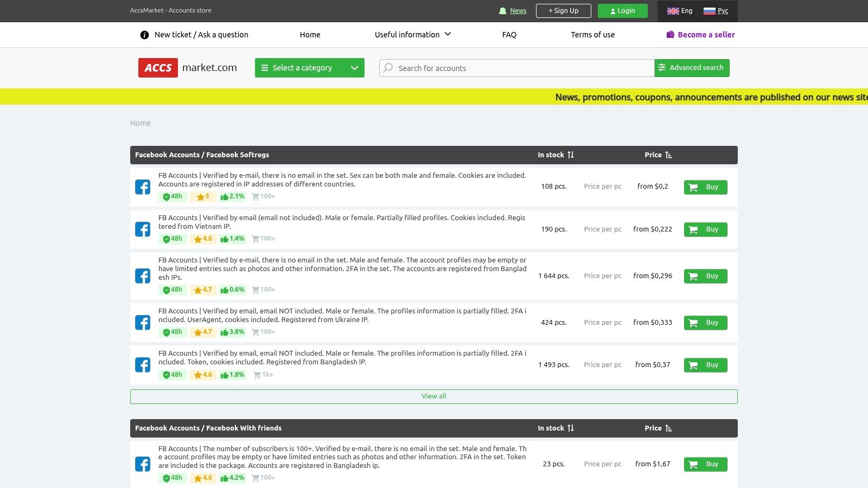This screenshot has height=488, width=868.
Task: Switch language to Рус
Action: coord(716,11)
